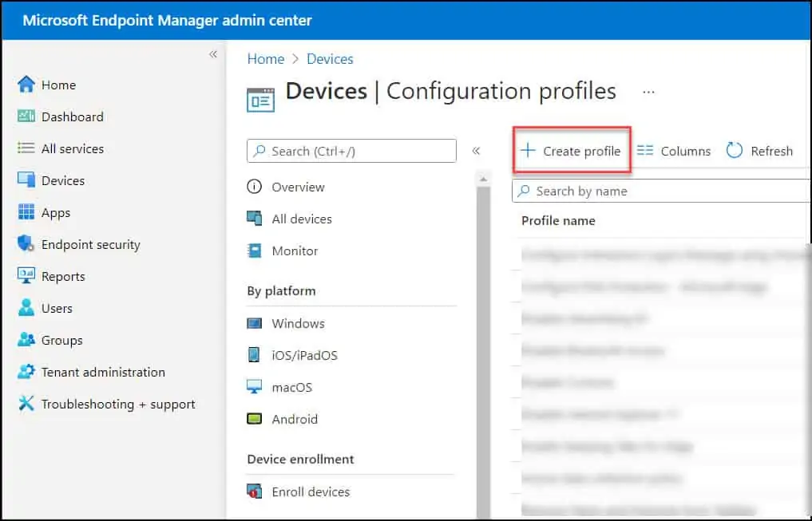Select Endpoint security menu item
This screenshot has height=521, width=812.
91,244
